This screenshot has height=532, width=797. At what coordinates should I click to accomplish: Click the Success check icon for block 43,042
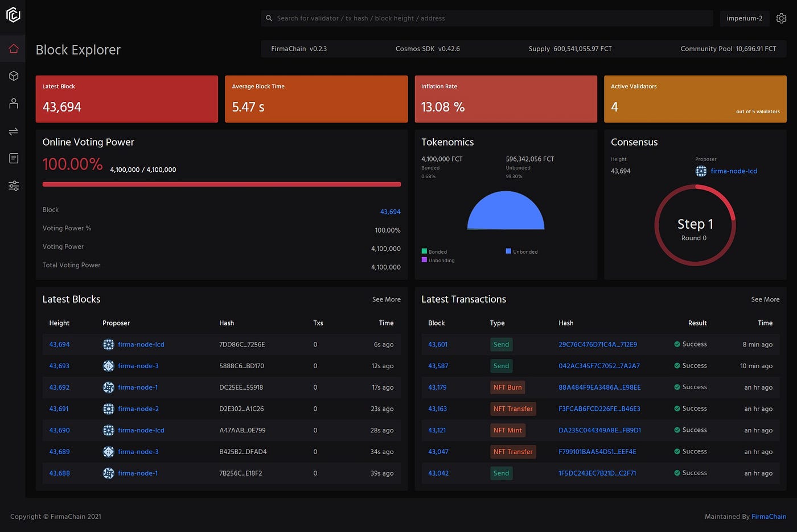(677, 473)
